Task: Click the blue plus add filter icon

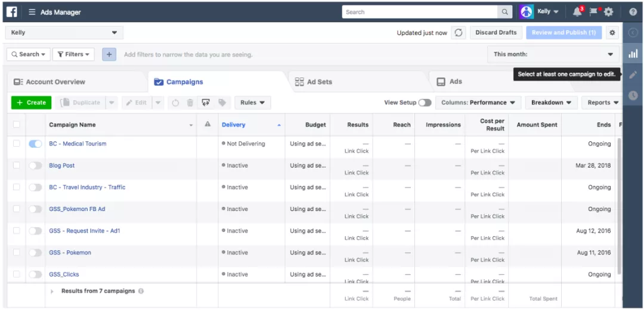Action: coord(109,54)
